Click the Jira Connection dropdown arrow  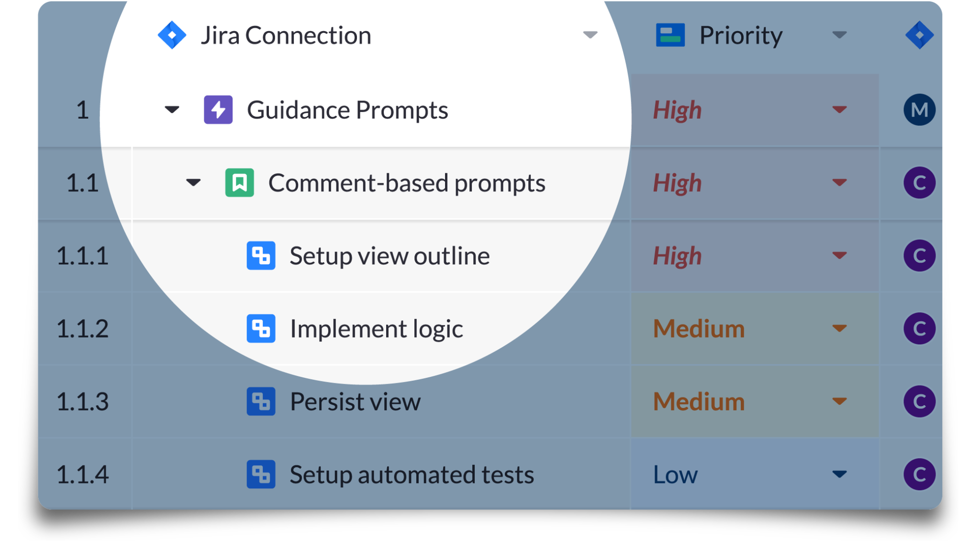coord(591,35)
